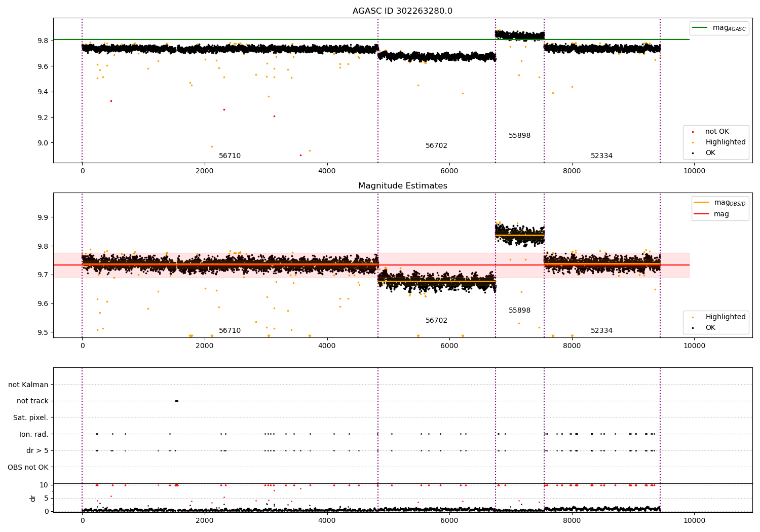Click the 10 tick on the dr axis

44,485
